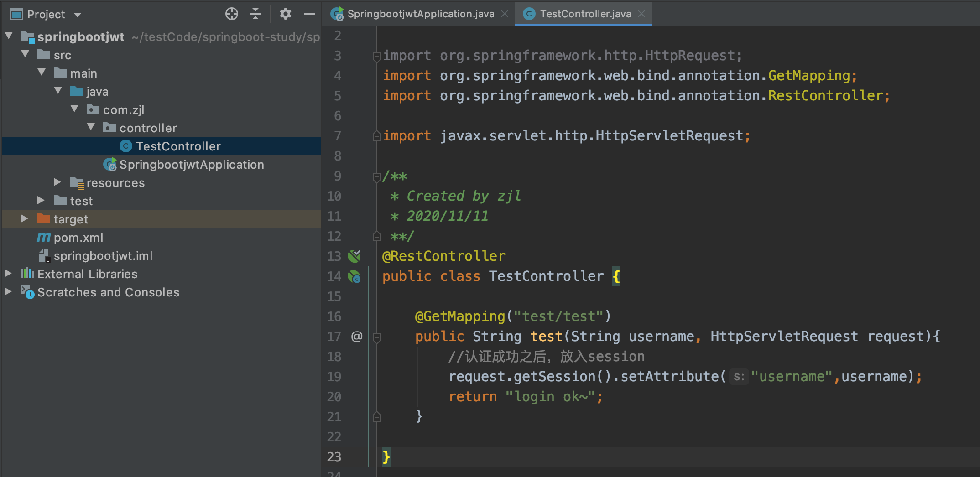Click the fold end marker on line 7
The height and width of the screenshot is (477, 980).
(377, 135)
